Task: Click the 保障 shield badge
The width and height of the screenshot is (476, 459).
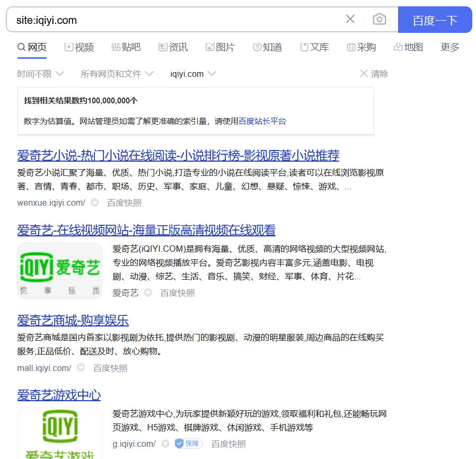Action: click(x=189, y=444)
